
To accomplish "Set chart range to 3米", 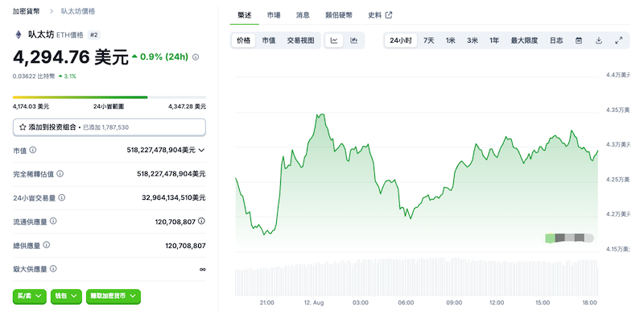I will [x=473, y=40].
